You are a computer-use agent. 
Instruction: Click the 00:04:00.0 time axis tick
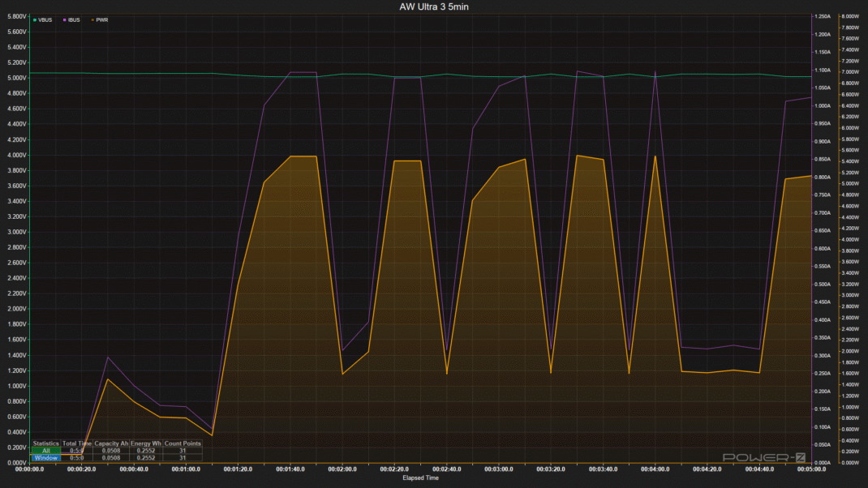(655, 469)
